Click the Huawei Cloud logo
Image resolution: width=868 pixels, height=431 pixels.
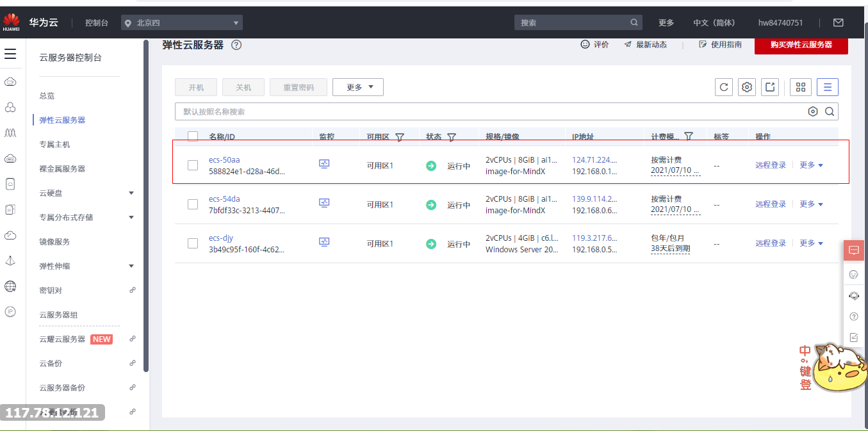(x=12, y=22)
